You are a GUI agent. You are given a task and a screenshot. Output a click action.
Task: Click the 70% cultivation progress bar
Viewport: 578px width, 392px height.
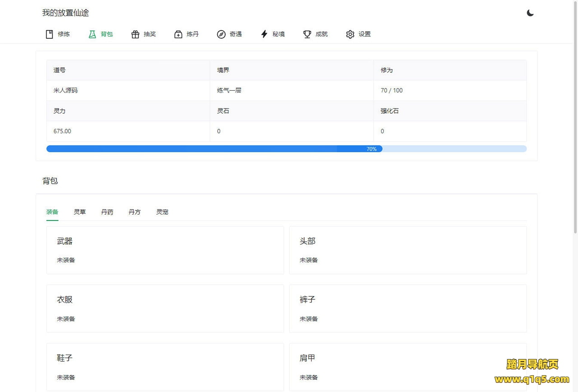point(286,149)
